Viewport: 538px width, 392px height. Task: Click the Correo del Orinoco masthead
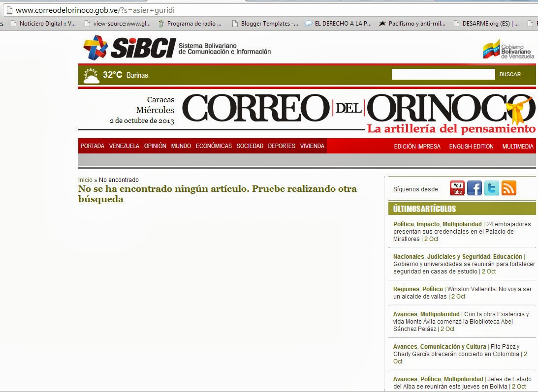[358, 108]
